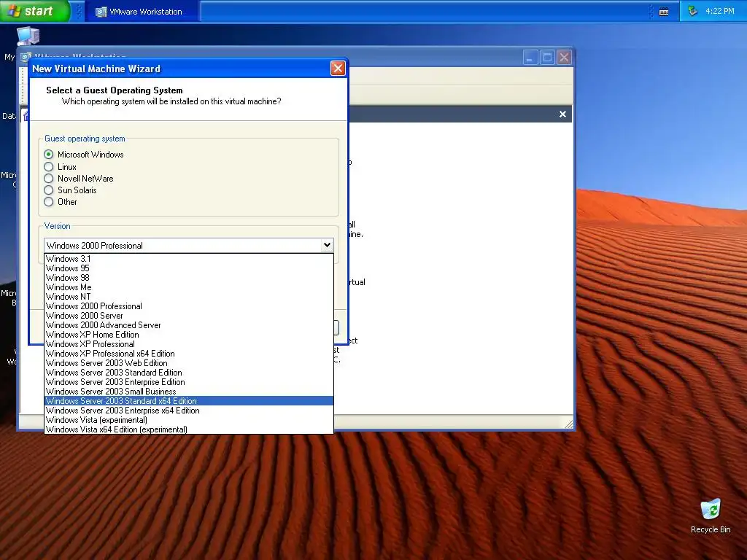
Task: Open the Windows Start menu
Action: (x=35, y=11)
